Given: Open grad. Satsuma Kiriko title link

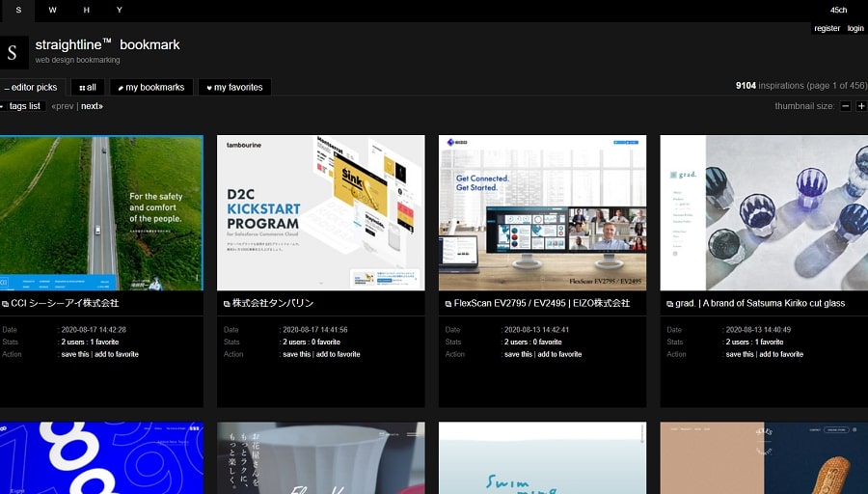Looking at the screenshot, I should (760, 303).
